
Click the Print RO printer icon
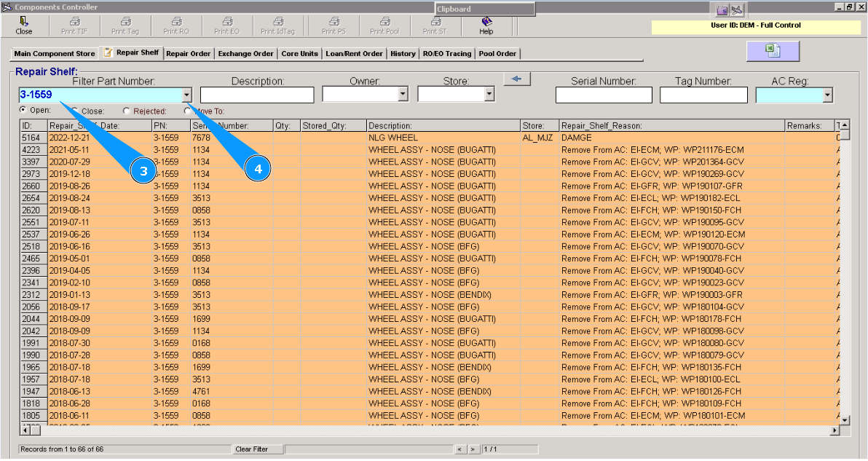click(x=177, y=22)
